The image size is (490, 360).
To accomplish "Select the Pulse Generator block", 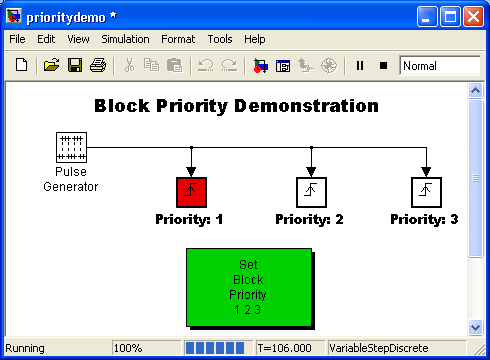I will pyautogui.click(x=71, y=147).
